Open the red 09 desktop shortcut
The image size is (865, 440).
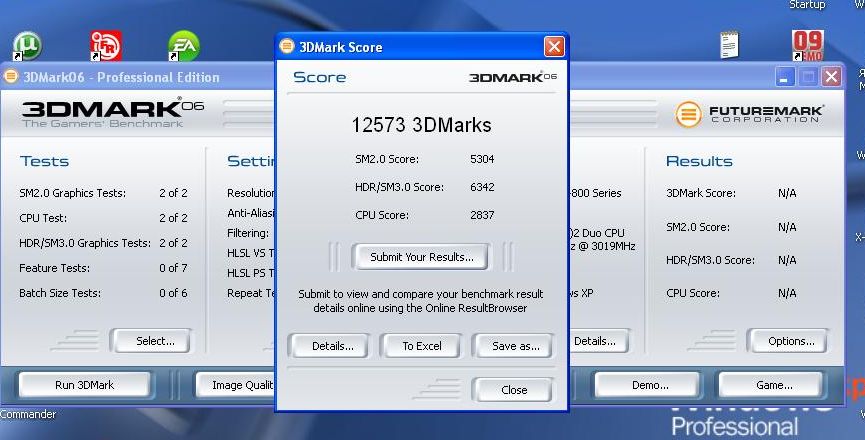point(807,46)
